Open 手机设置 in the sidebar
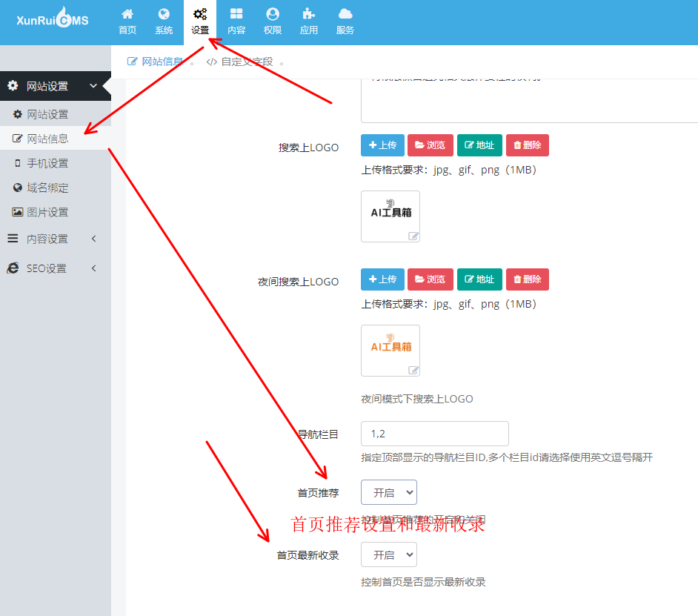Image resolution: width=698 pixels, height=616 pixels. click(x=47, y=163)
